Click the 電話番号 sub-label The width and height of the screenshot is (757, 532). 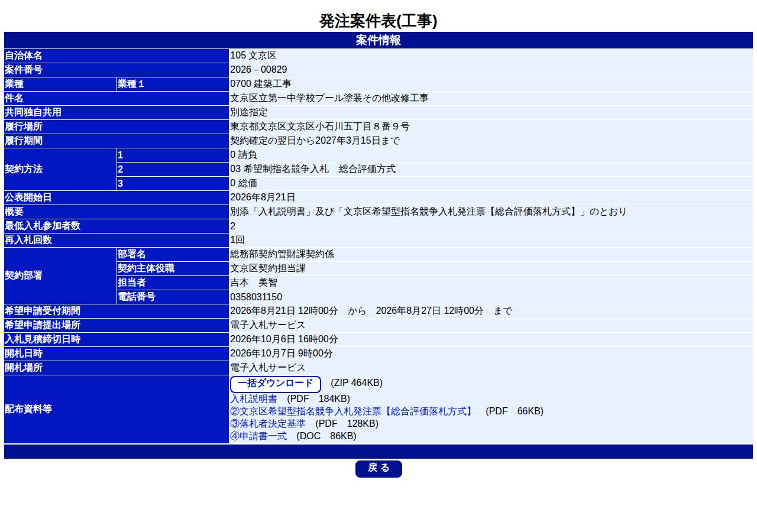pos(173,297)
